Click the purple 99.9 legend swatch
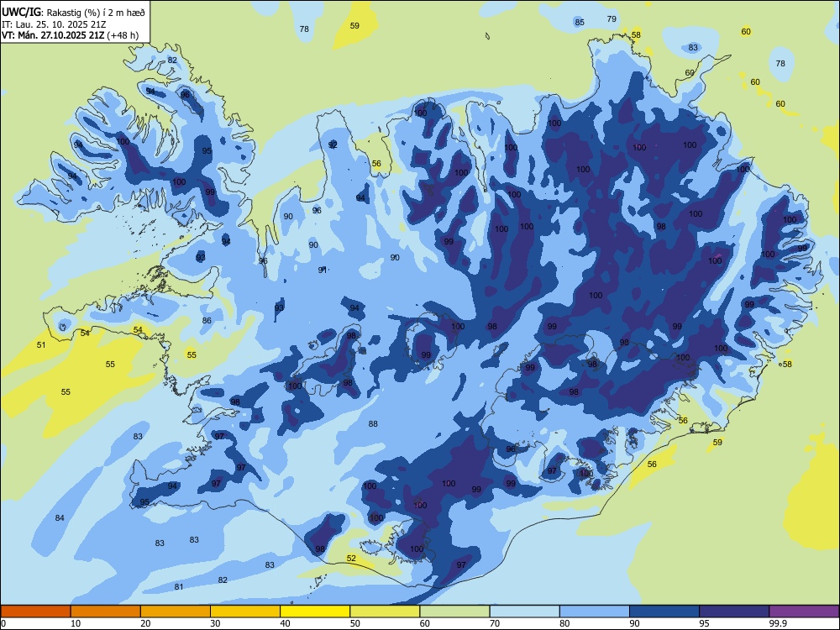 [x=804, y=612]
